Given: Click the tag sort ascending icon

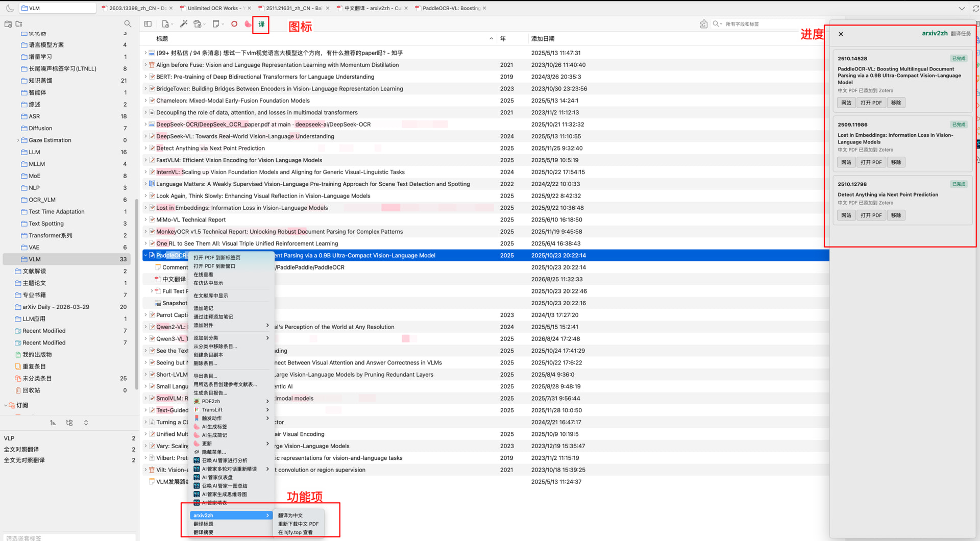Looking at the screenshot, I should click(53, 423).
